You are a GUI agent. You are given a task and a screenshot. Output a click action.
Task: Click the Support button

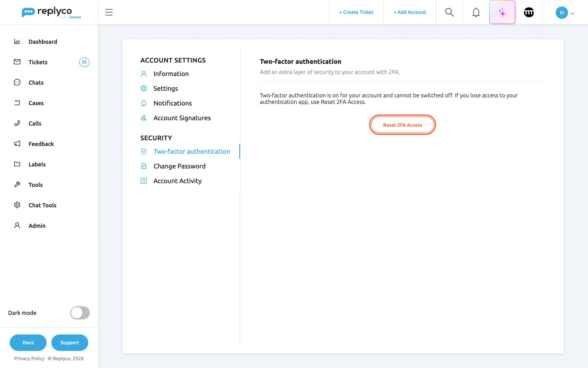70,342
